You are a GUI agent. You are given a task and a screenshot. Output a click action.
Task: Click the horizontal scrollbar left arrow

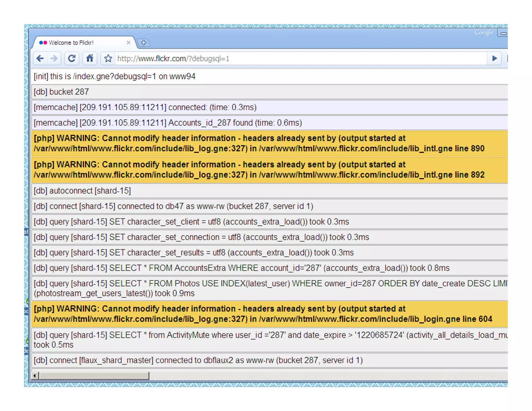coord(35,376)
